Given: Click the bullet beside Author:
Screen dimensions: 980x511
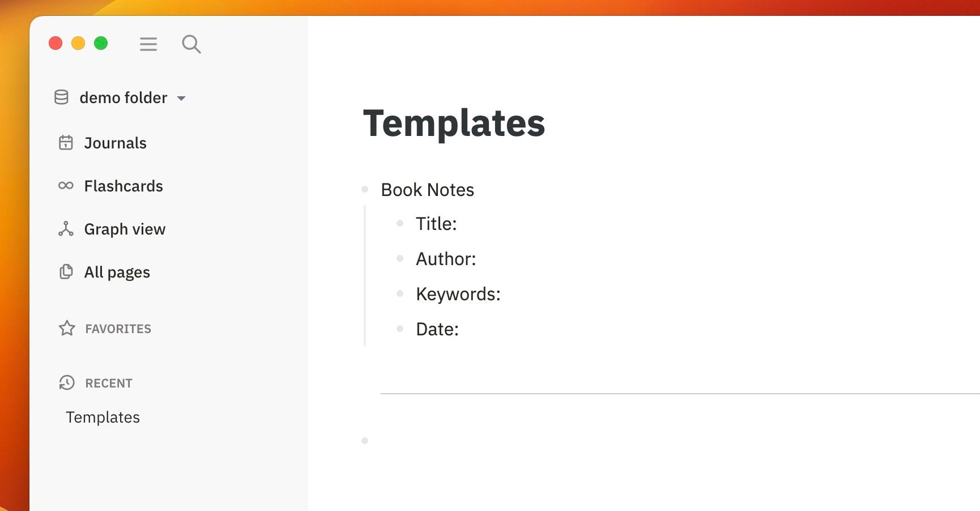Looking at the screenshot, I should coord(399,258).
